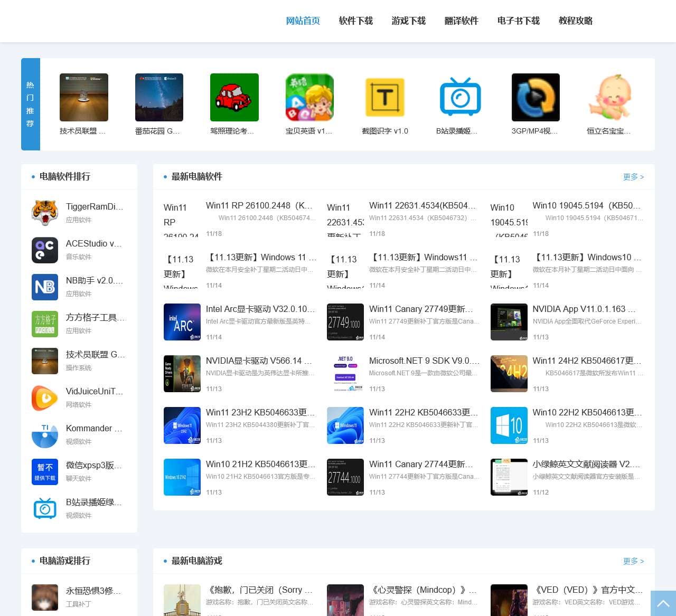Open Win11 24H2 KB5046617 thumbnail

click(x=509, y=374)
